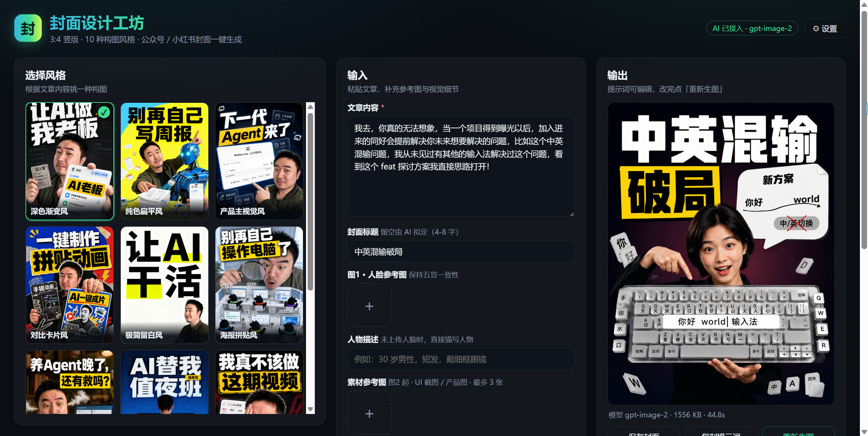
Task: Pick the 海报拼贴风 style card
Action: click(x=259, y=285)
